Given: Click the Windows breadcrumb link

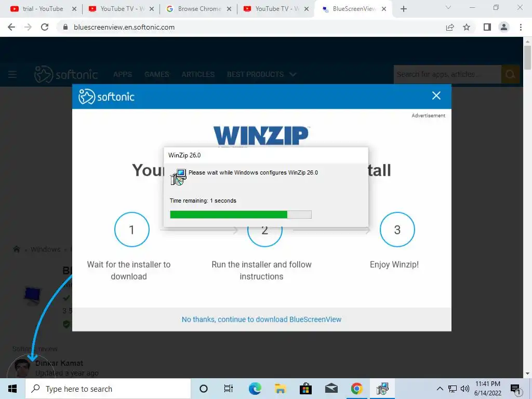Looking at the screenshot, I should [46, 249].
